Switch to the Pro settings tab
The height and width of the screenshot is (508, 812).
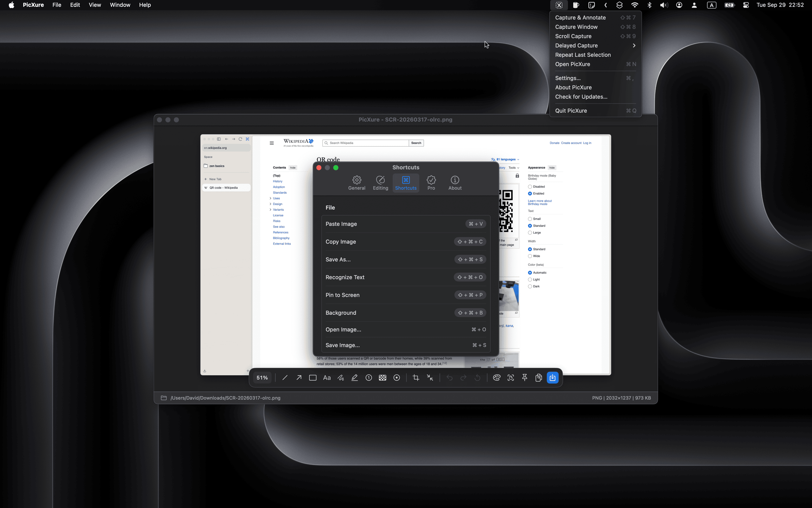coord(431,183)
